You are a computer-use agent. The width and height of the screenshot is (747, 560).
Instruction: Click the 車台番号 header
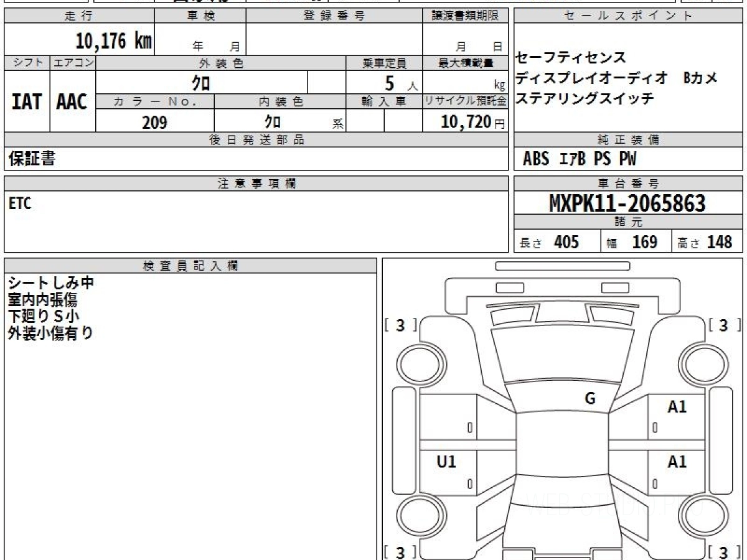(x=629, y=184)
